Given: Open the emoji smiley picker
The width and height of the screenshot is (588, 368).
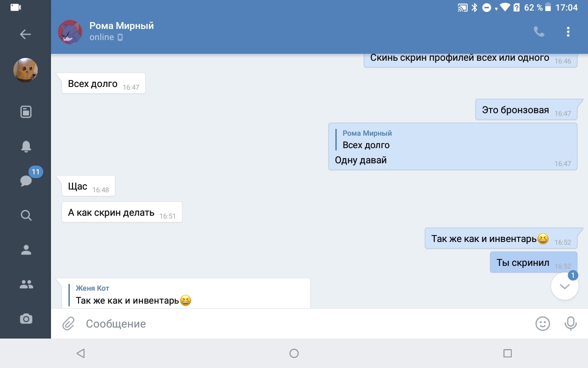Looking at the screenshot, I should [543, 324].
